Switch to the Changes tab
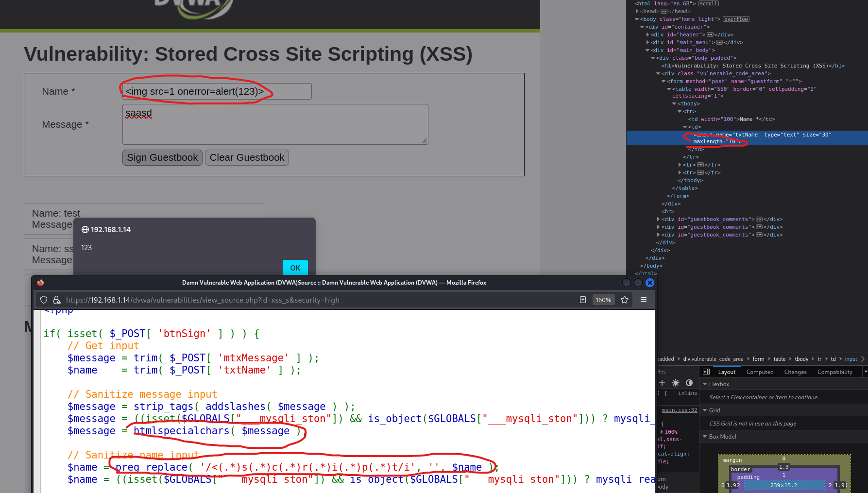868x493 pixels. [795, 372]
